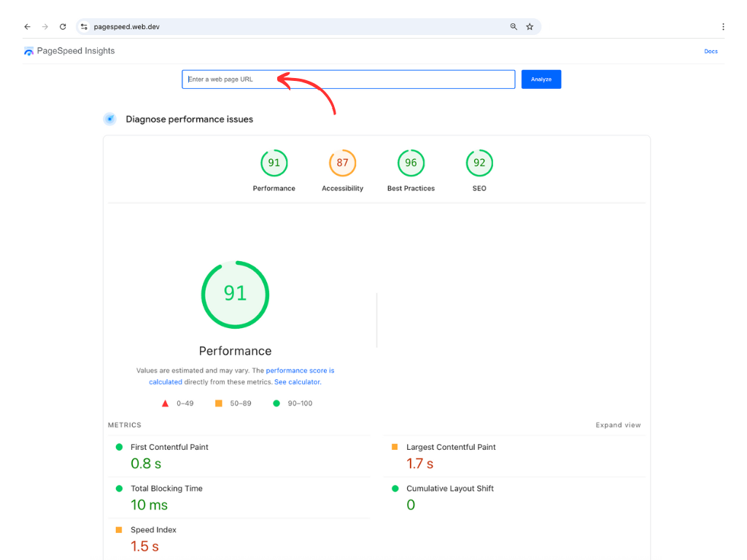Bookmark this page with the star icon
This screenshot has width=747, height=560.
coord(530,27)
